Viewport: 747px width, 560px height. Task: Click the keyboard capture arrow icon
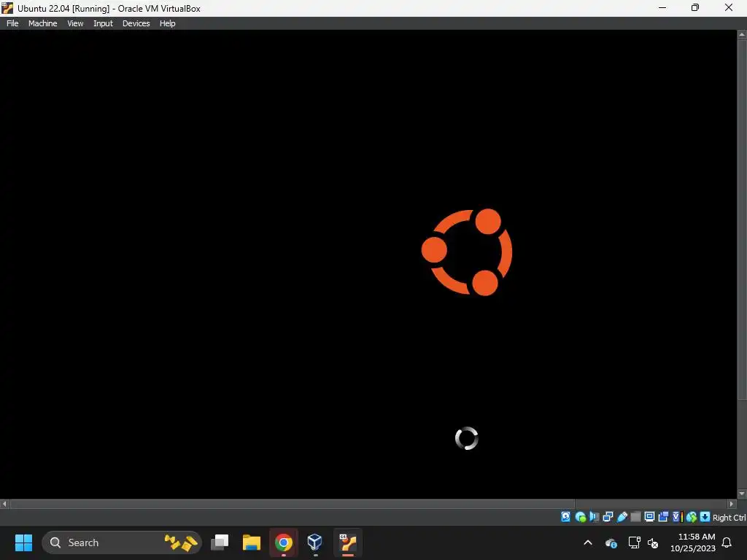pos(705,517)
